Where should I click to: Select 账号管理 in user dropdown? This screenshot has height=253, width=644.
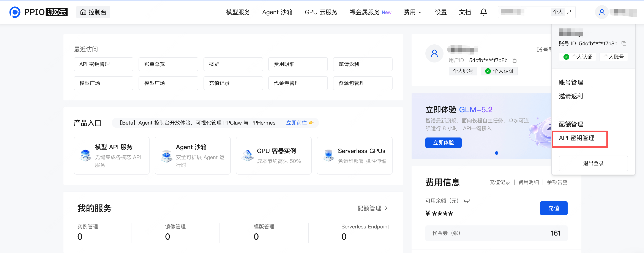pos(571,82)
